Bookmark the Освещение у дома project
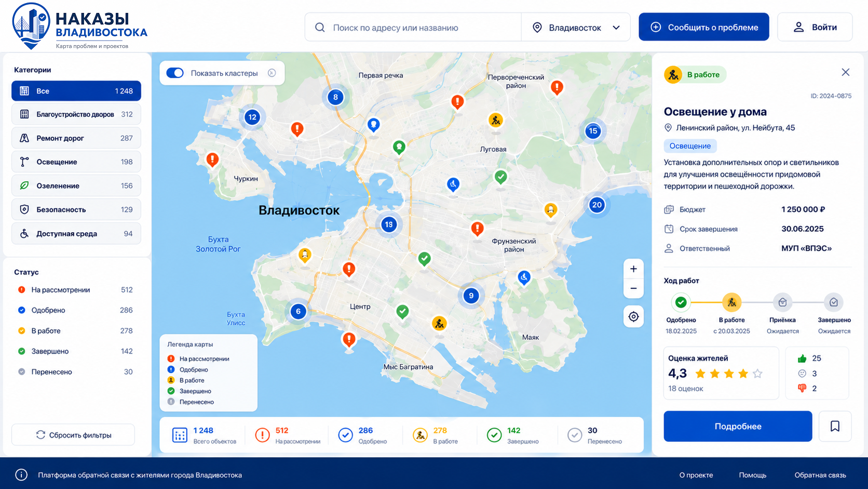This screenshot has height=489, width=868. [x=835, y=426]
